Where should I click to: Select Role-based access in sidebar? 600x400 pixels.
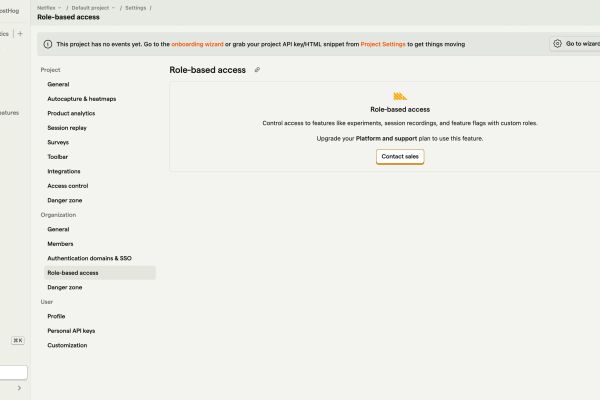pos(100,273)
